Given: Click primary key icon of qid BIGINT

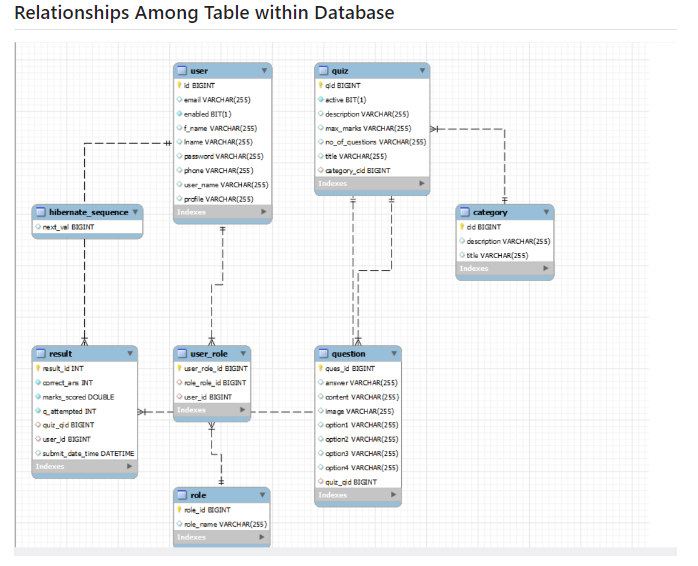Looking at the screenshot, I should pyautogui.click(x=321, y=85).
